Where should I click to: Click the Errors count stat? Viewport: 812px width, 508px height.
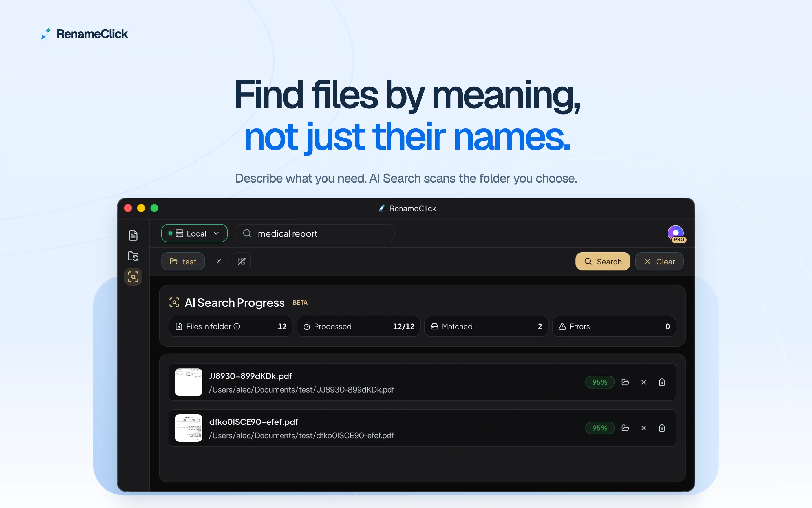[x=614, y=326]
